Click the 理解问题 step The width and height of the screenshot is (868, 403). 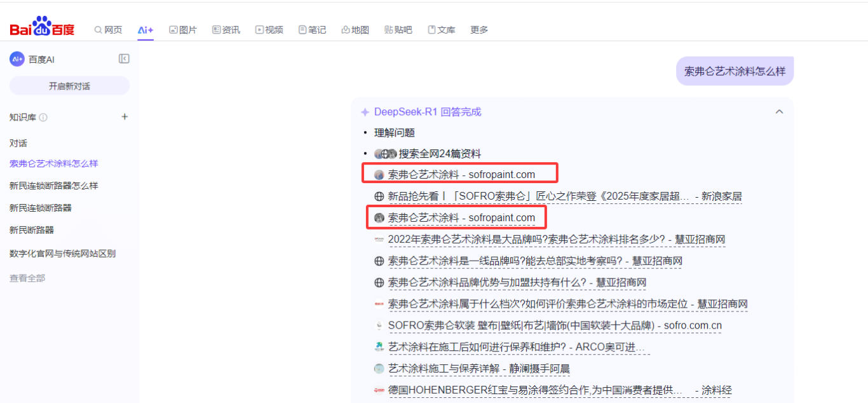(395, 132)
